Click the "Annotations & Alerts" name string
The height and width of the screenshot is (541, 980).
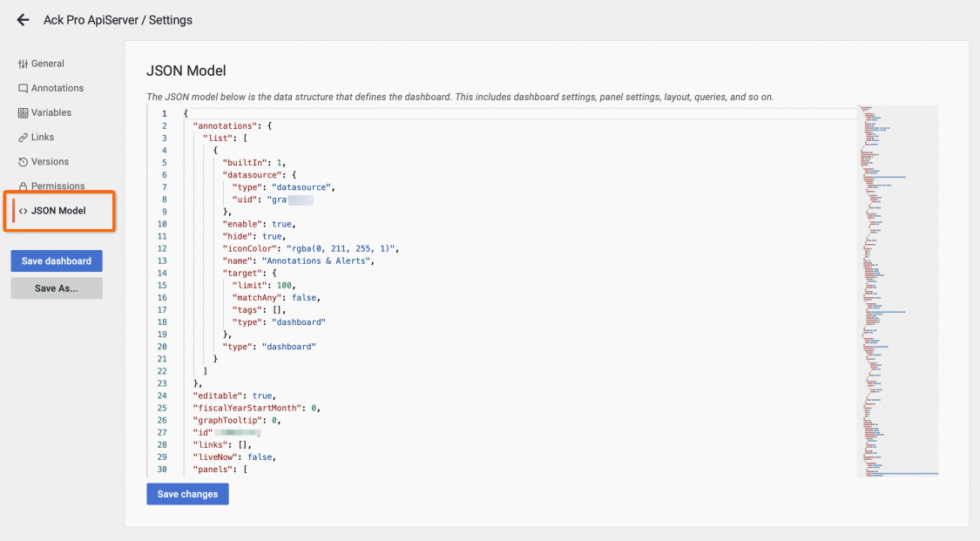tap(322, 260)
